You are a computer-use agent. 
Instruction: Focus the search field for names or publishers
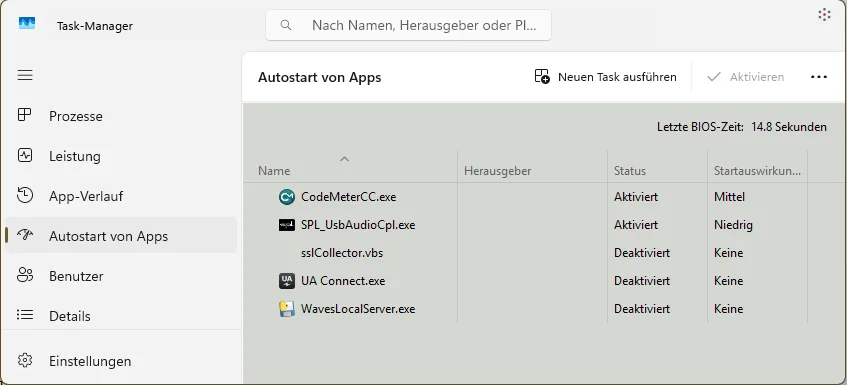(x=408, y=25)
